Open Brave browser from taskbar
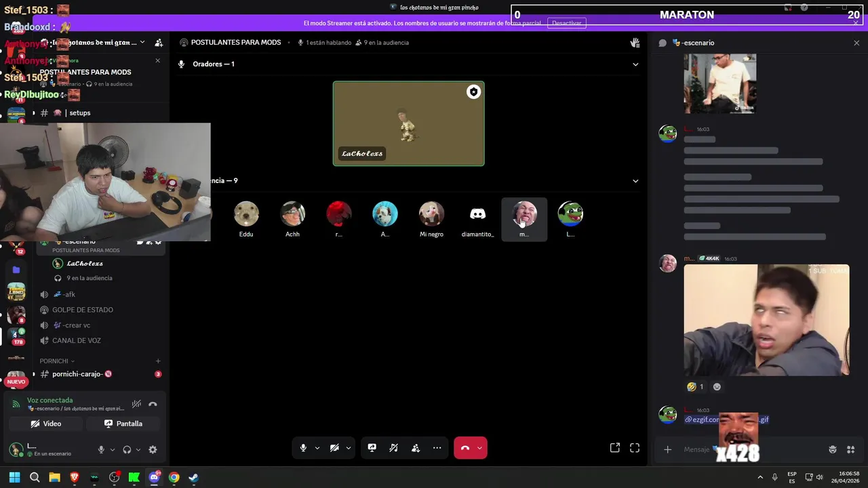The height and width of the screenshot is (488, 868). [x=75, y=477]
